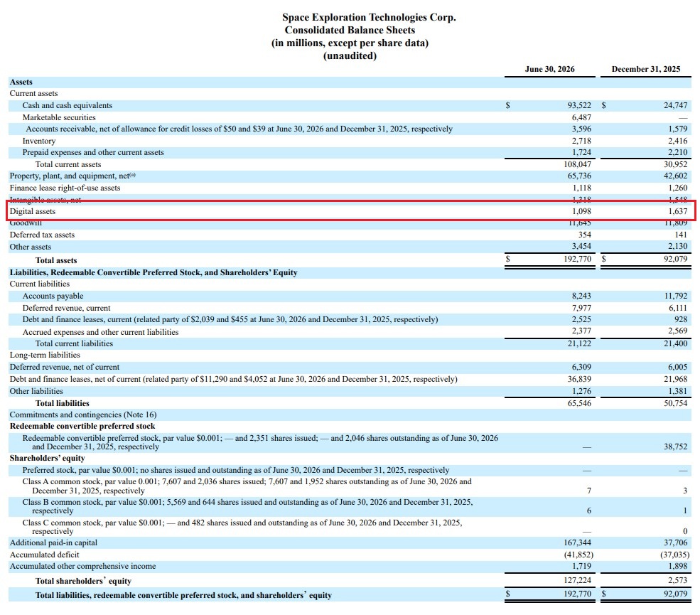Click the 'Other assets' row label

(31, 247)
